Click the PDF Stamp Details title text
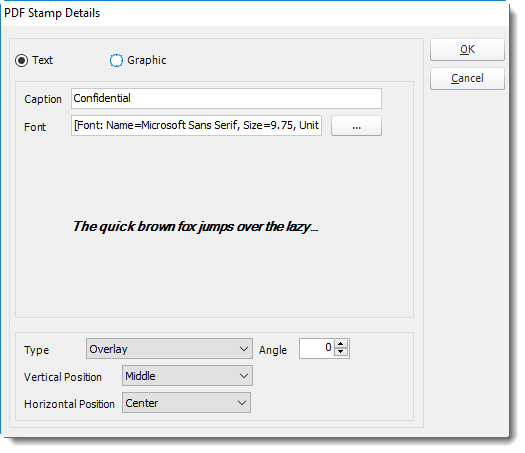The width and height of the screenshot is (525, 453). pyautogui.click(x=52, y=13)
